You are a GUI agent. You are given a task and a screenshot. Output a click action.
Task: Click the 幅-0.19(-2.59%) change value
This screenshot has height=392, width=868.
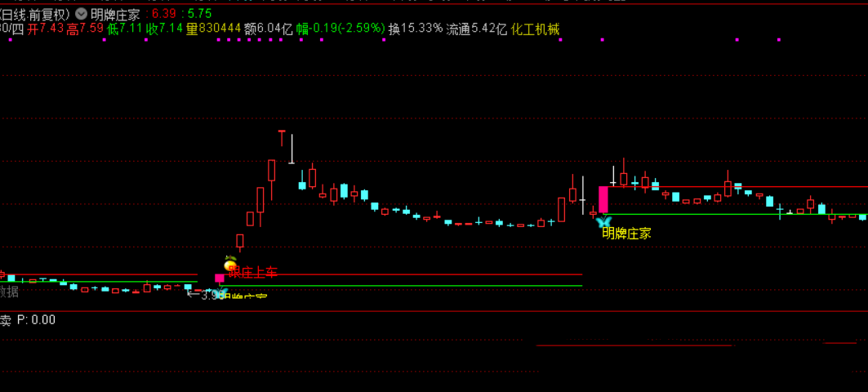341,29
